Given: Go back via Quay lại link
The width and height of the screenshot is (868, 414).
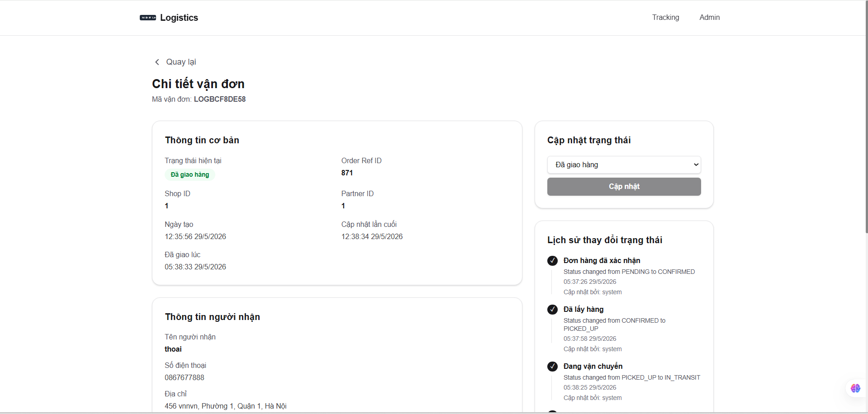Looking at the screenshot, I should (181, 62).
